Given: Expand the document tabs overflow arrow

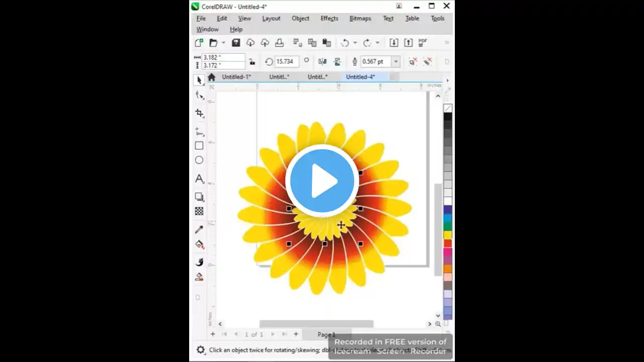Looking at the screenshot, I should click(447, 80).
